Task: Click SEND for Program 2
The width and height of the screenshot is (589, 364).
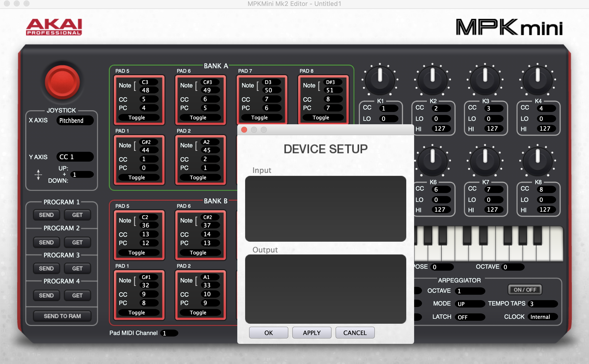Action: click(46, 242)
